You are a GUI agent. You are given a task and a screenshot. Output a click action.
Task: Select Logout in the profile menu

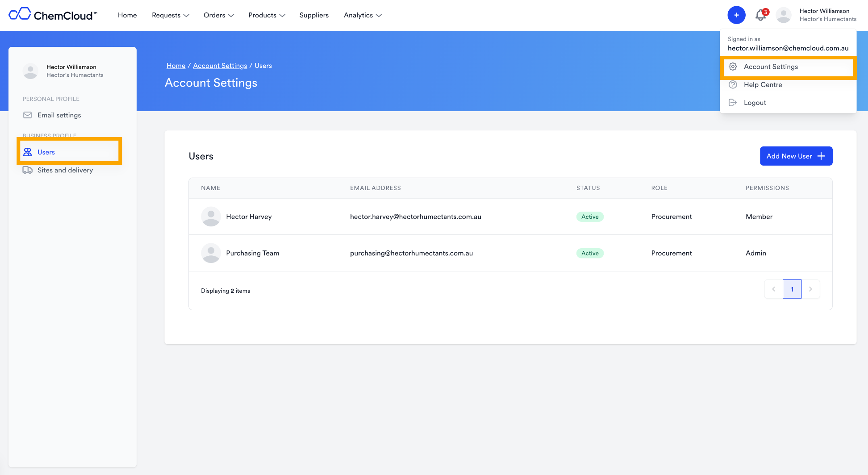click(788, 103)
